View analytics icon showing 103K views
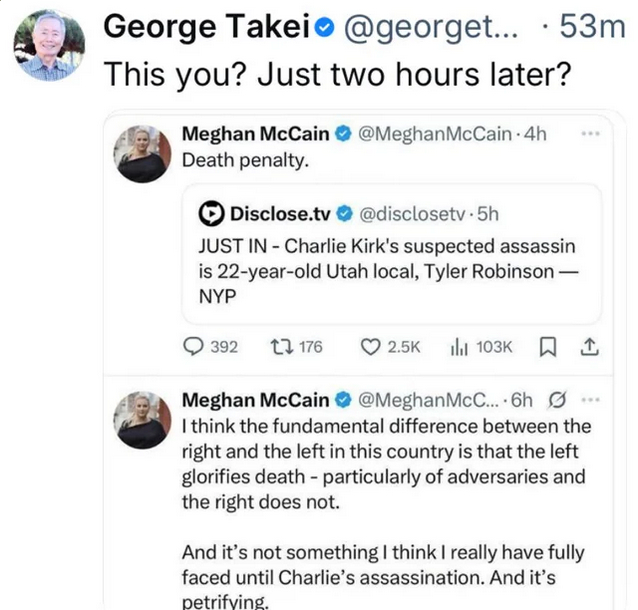This screenshot has height=610, width=638. point(461,346)
